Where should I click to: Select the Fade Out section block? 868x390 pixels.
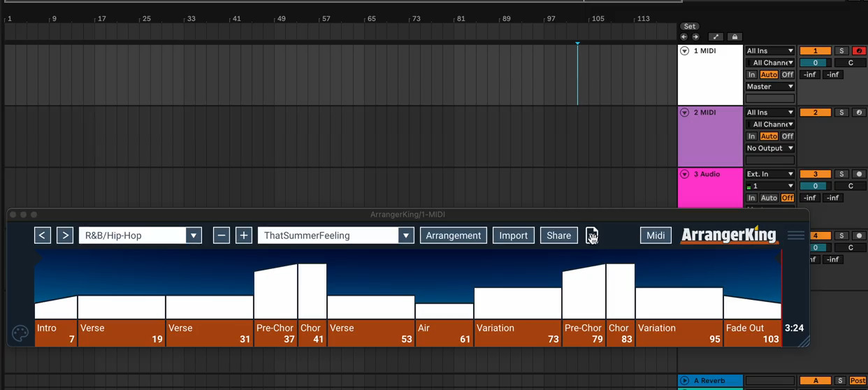(x=752, y=333)
